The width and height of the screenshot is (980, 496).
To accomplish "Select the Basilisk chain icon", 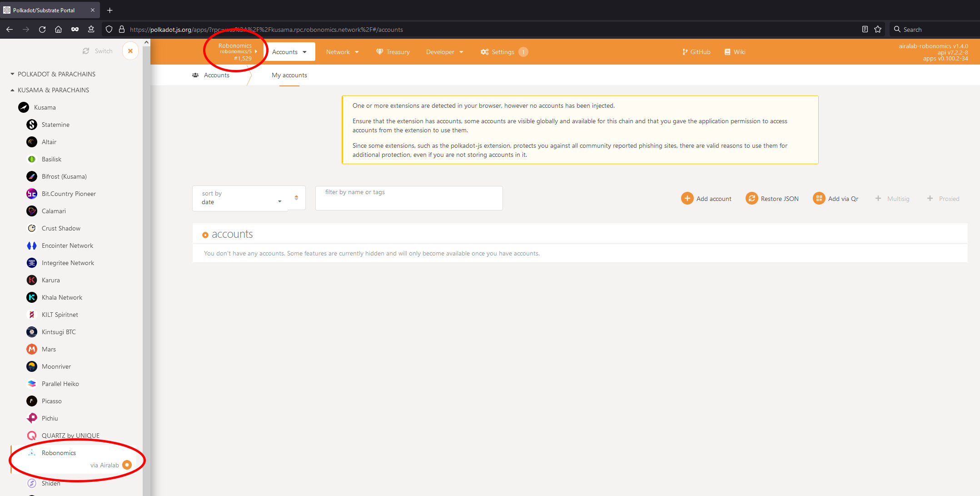I will tap(32, 159).
